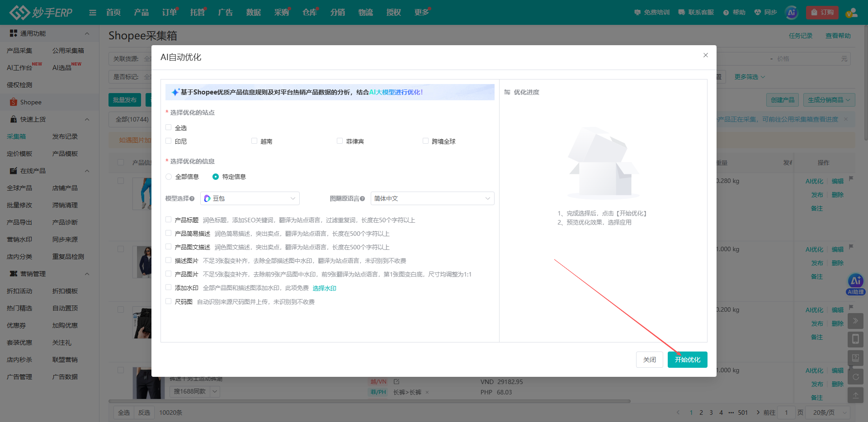This screenshot has height=422, width=868.
Task: Open the 产品 top menu
Action: 142,12
